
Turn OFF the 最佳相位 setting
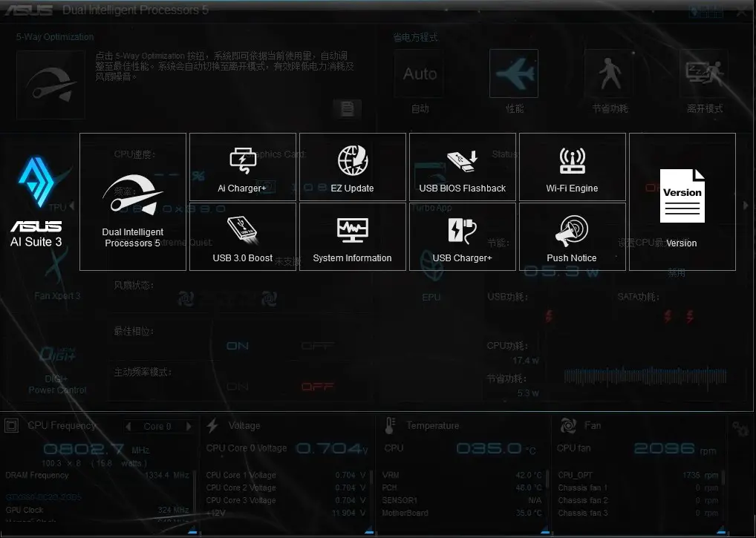[317, 346]
